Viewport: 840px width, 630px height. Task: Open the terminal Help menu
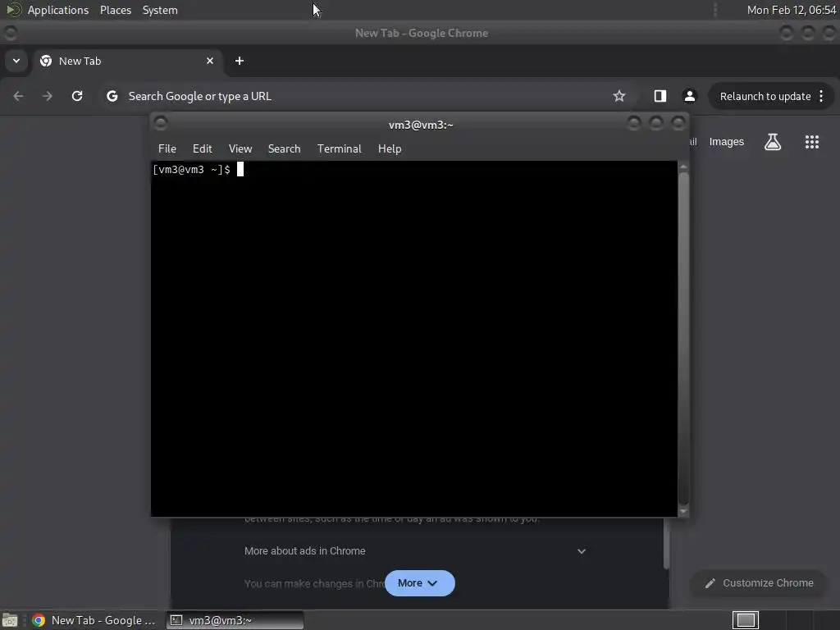390,149
